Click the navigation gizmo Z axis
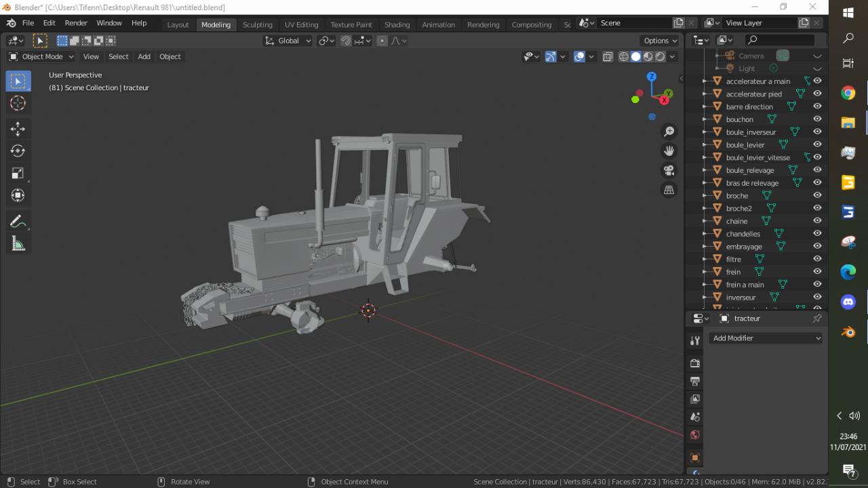868x488 pixels. click(x=652, y=77)
